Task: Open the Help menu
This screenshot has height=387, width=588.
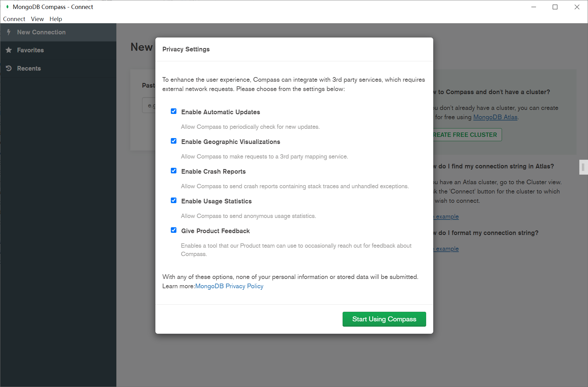Action: tap(56, 19)
